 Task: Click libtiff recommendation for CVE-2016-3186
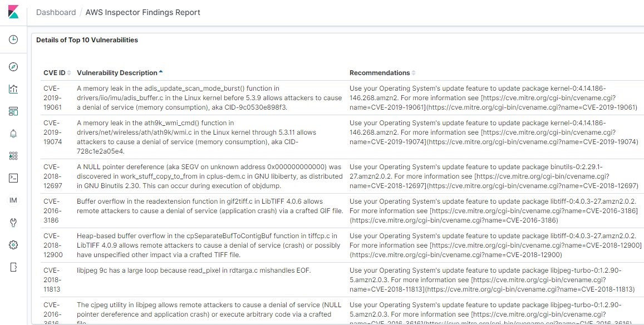494,211
